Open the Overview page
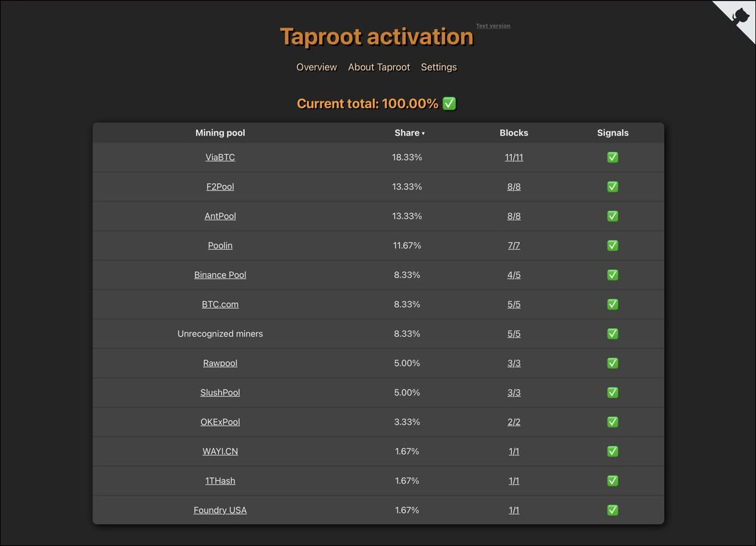Viewport: 756px width, 546px height. click(316, 67)
